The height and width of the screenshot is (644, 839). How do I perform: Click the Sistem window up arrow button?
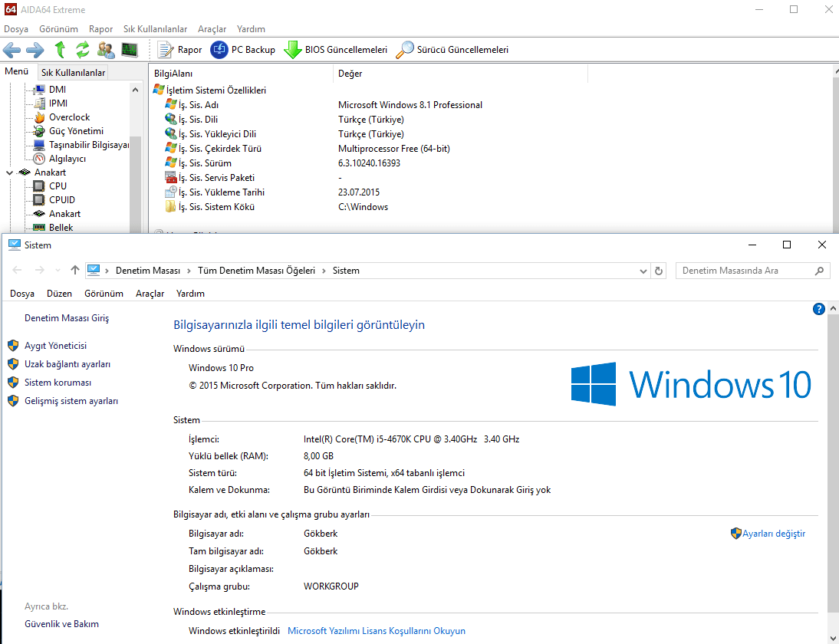[x=75, y=270]
